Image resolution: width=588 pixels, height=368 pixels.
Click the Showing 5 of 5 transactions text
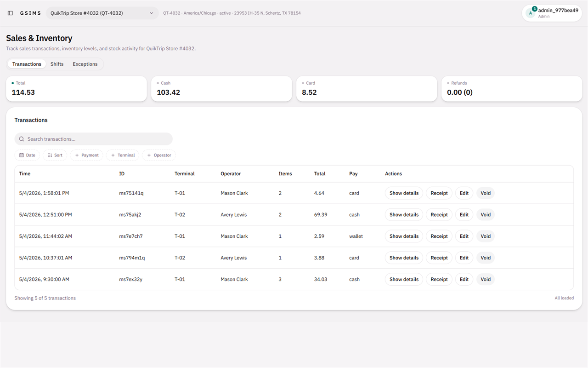45,298
